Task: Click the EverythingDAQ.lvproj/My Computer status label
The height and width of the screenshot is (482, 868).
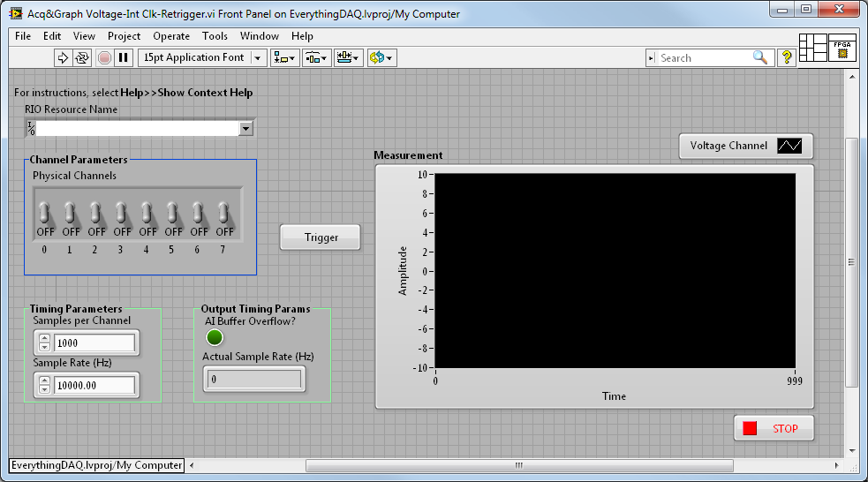Action: (x=97, y=465)
